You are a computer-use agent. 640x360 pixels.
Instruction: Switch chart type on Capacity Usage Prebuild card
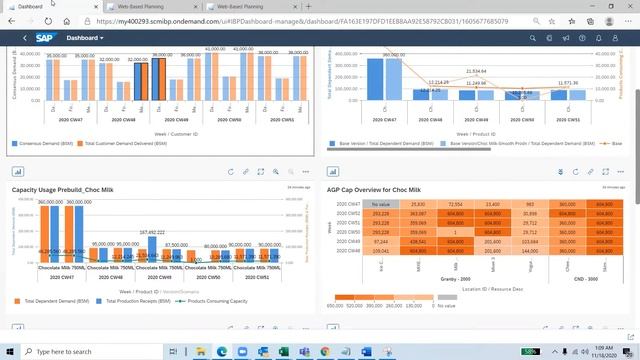click(18, 172)
